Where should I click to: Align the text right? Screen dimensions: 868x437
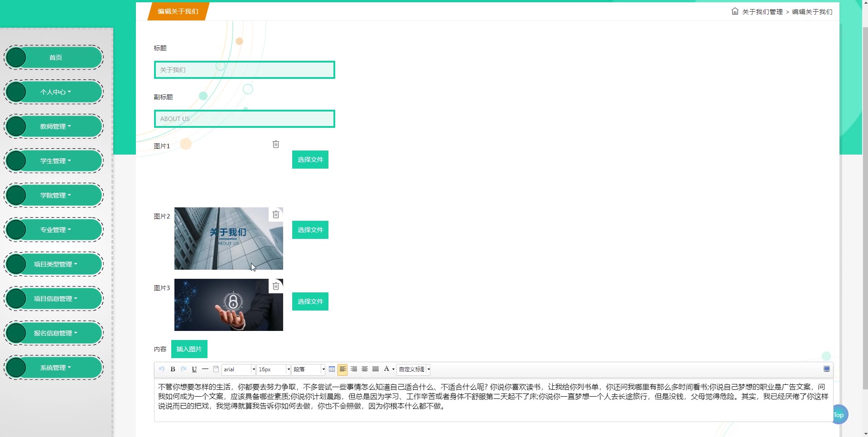pos(354,369)
